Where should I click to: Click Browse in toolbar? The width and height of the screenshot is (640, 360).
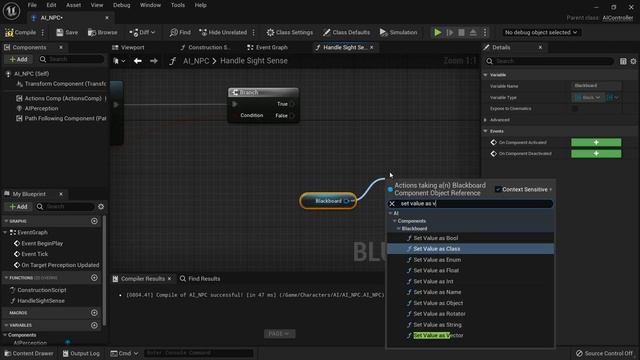pos(102,32)
